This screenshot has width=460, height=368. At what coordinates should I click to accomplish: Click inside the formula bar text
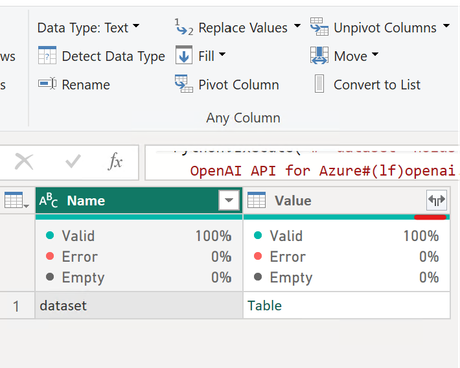302,163
